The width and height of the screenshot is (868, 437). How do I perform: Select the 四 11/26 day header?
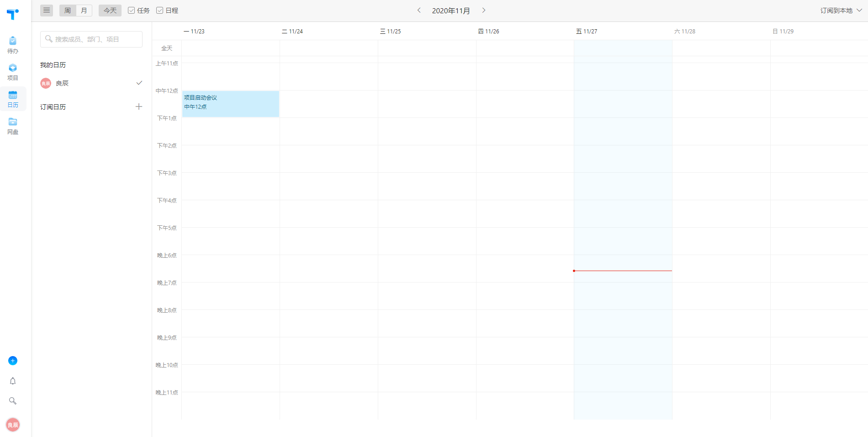point(488,31)
